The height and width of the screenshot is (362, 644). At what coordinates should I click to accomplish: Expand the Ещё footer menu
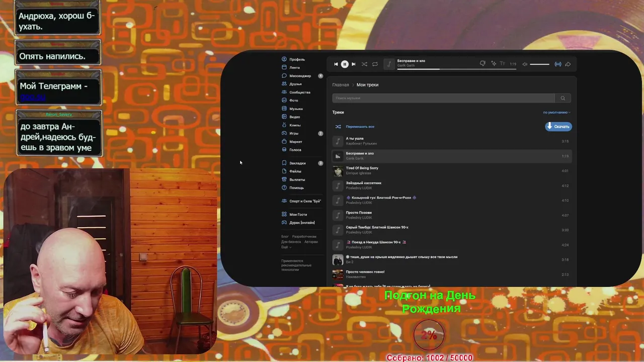[x=286, y=247]
